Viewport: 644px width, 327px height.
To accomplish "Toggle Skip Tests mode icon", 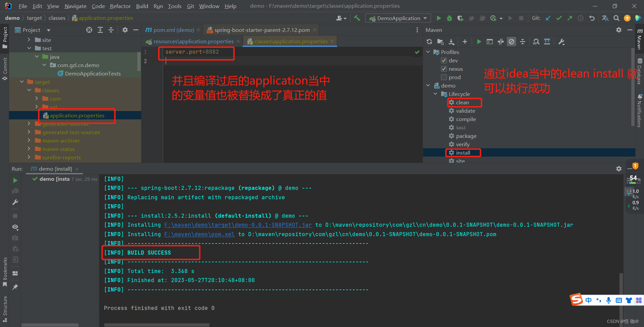I will 512,42.
